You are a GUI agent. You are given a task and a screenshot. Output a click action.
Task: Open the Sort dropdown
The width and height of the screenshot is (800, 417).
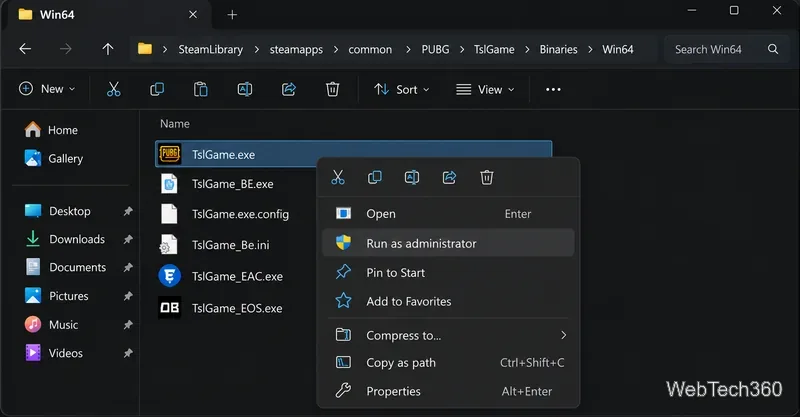[x=402, y=89]
